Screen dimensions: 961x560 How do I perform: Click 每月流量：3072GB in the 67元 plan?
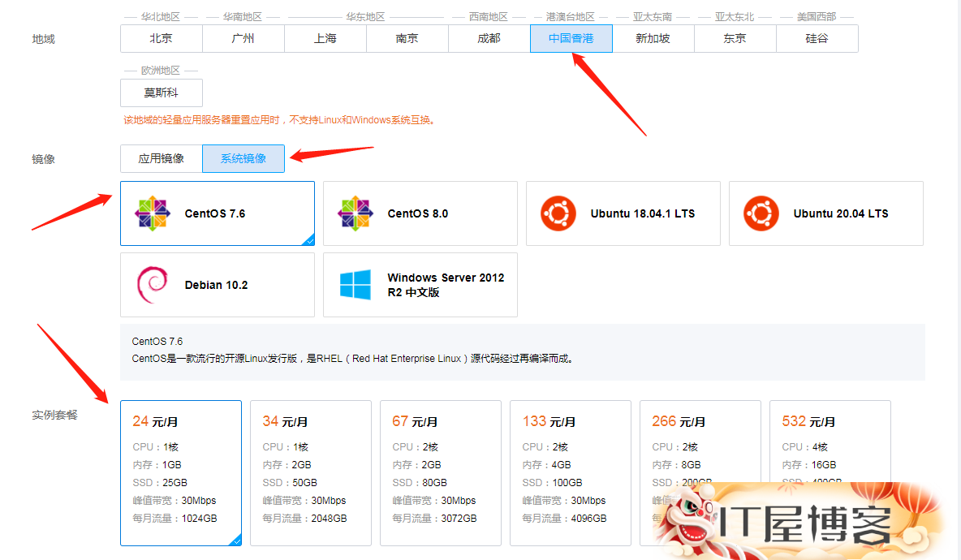[434, 519]
